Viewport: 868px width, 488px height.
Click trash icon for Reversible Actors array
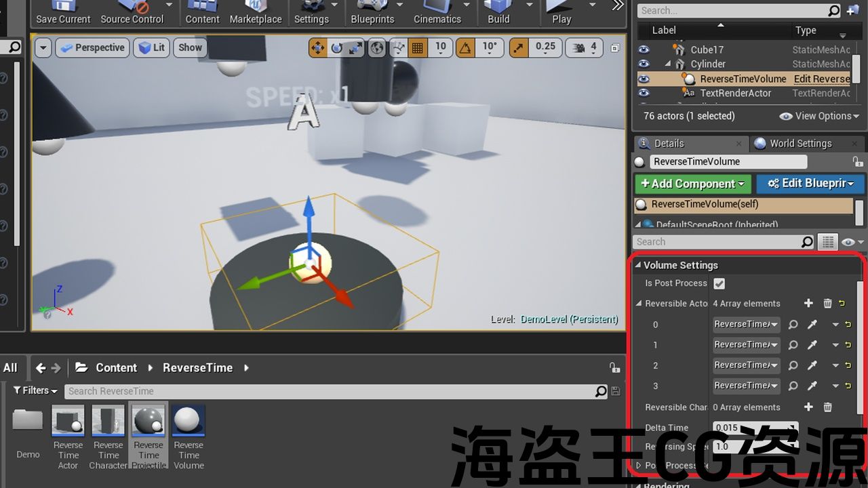(827, 304)
